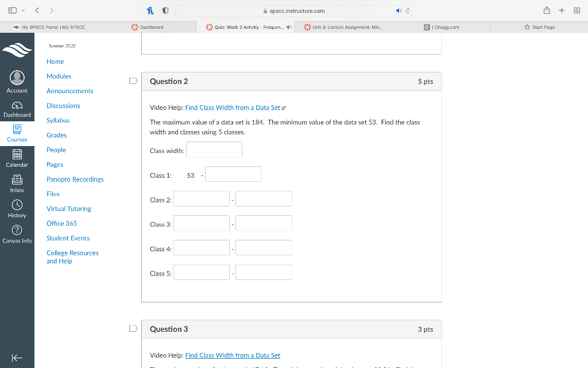Click Class 2 upper limit field
This screenshot has height=368, width=588.
click(264, 198)
